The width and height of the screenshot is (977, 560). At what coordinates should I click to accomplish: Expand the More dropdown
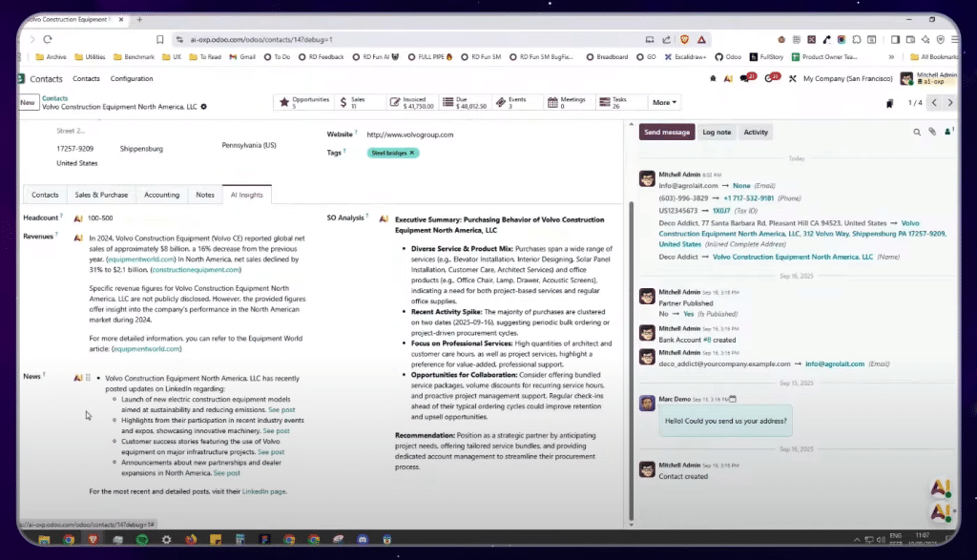pyautogui.click(x=664, y=102)
